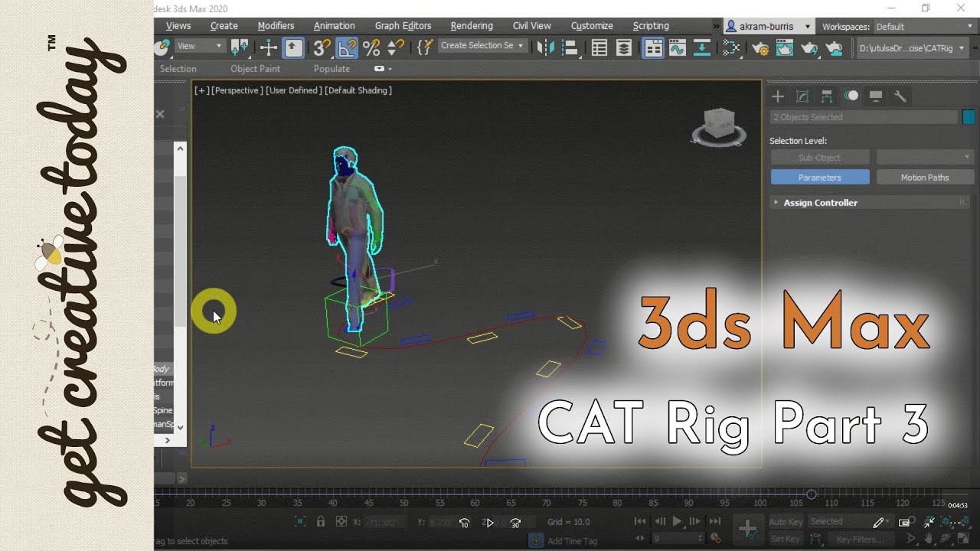Toggle the selection lock icon
The image size is (980, 551).
point(320,522)
